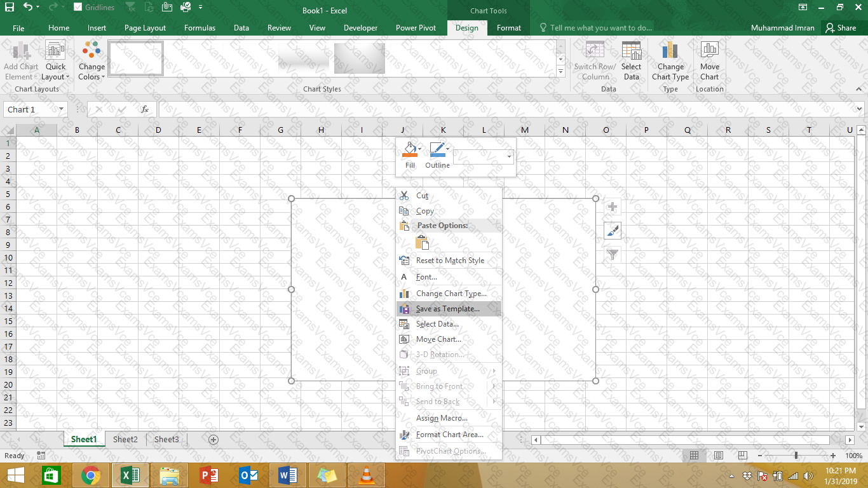Open the Page Layout tab
The width and height of the screenshot is (868, 488).
(x=145, y=28)
